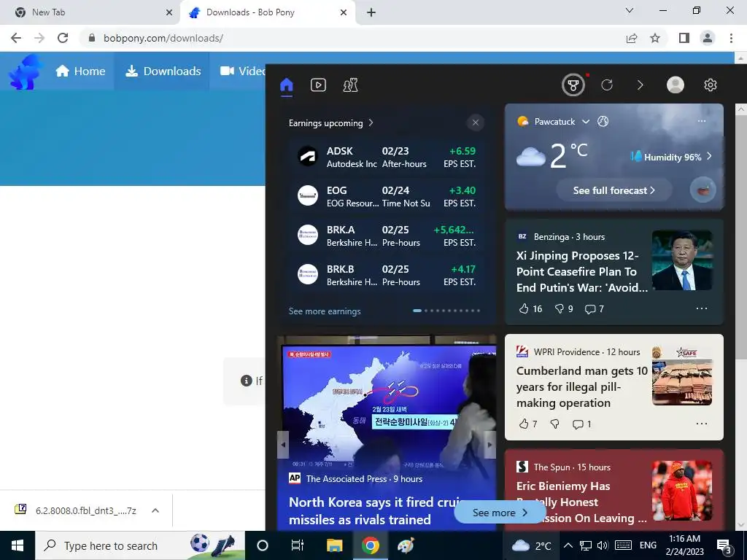Go to previous slide in news carousel
This screenshot has width=747, height=560.
click(x=283, y=445)
